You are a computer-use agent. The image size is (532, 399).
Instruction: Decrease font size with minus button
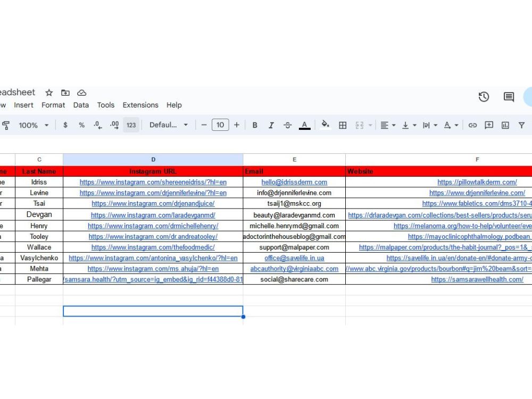(204, 125)
